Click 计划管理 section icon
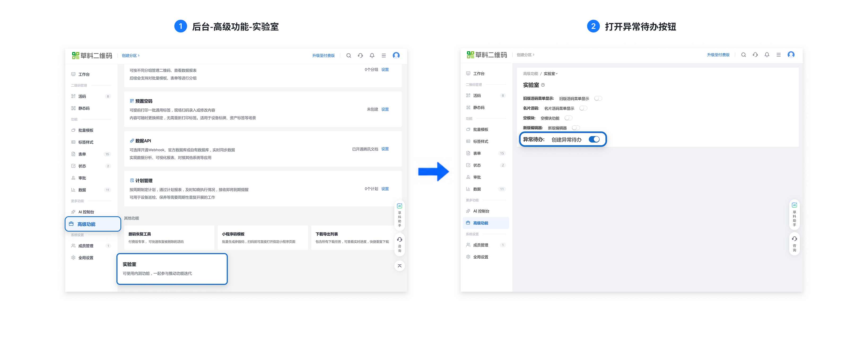The height and width of the screenshot is (340, 868). click(132, 180)
